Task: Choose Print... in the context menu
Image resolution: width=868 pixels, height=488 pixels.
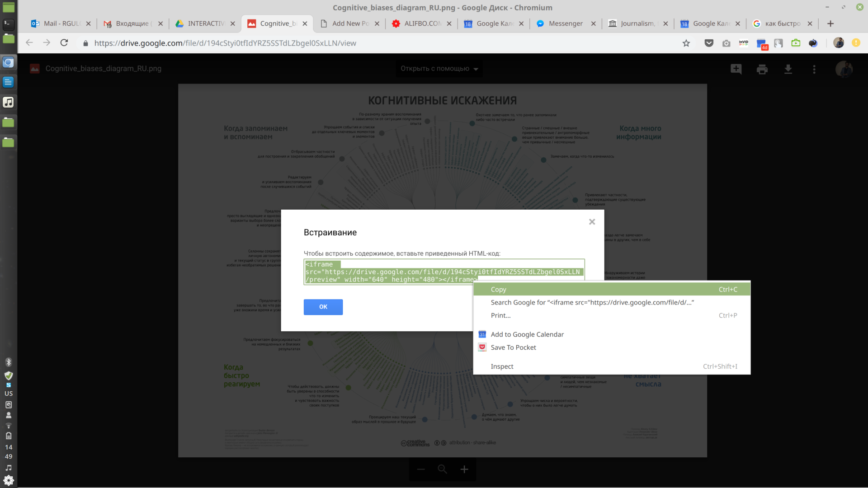Action: (612, 315)
